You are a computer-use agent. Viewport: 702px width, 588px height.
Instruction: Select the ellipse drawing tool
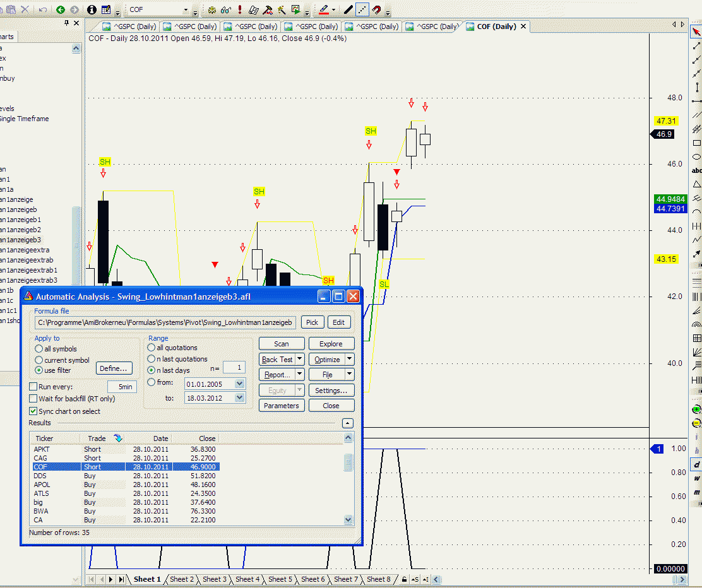pos(696,157)
